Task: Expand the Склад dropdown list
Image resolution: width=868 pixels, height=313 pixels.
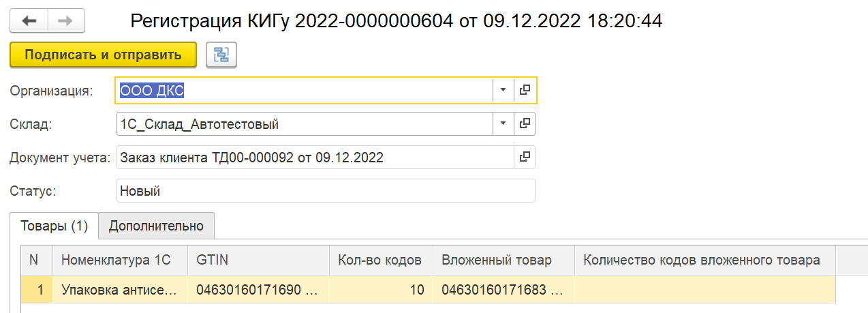Action: pyautogui.click(x=503, y=123)
